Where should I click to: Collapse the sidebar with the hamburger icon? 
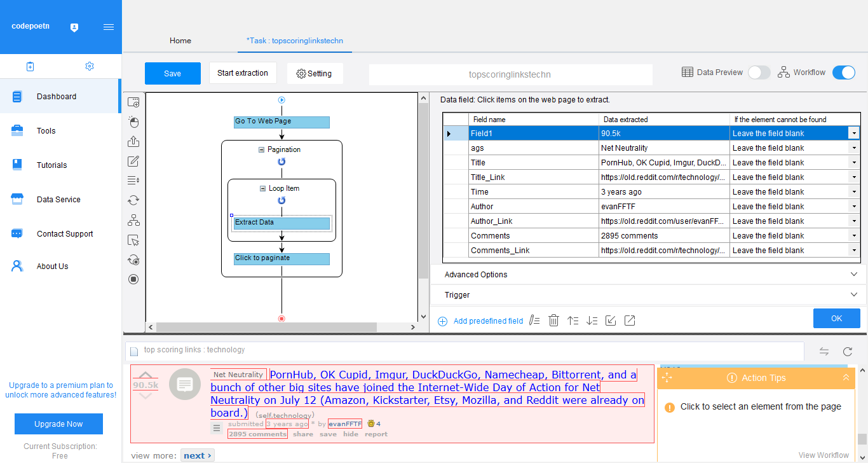(109, 27)
